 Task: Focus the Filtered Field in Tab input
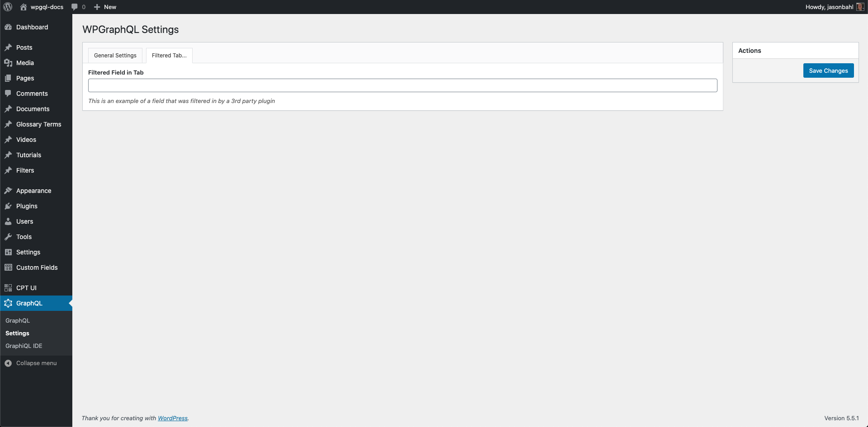(x=402, y=85)
